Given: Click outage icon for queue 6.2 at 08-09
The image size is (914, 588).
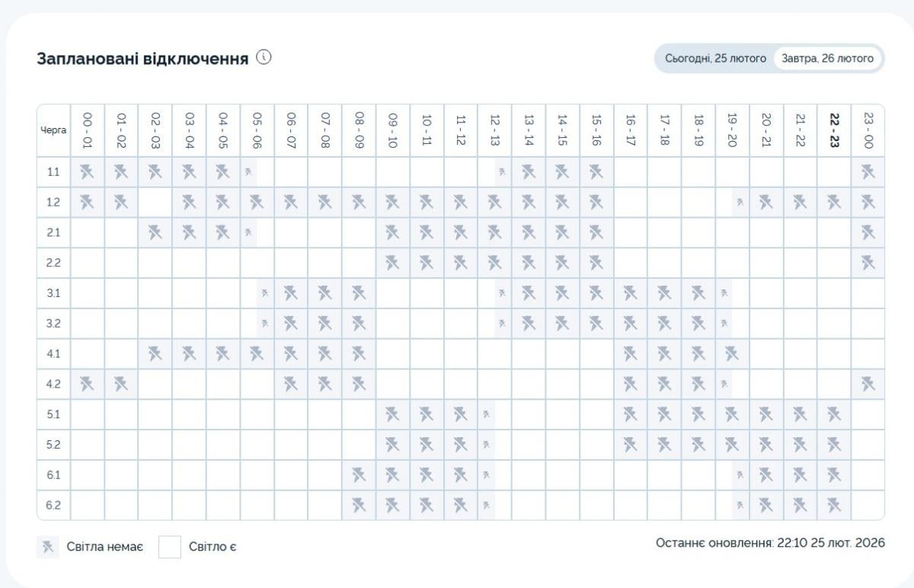Looking at the screenshot, I should coord(359,505).
